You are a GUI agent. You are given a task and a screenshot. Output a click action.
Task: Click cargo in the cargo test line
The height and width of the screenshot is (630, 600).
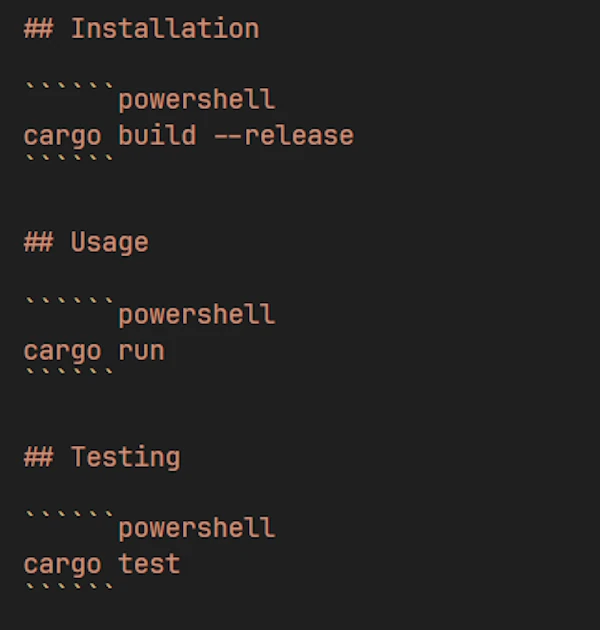[x=62, y=564]
